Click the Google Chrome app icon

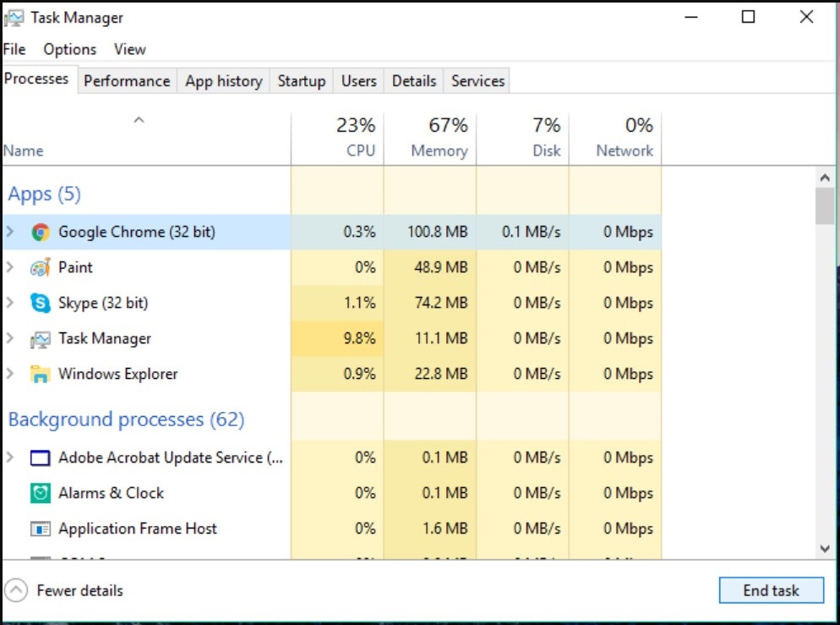coord(41,232)
